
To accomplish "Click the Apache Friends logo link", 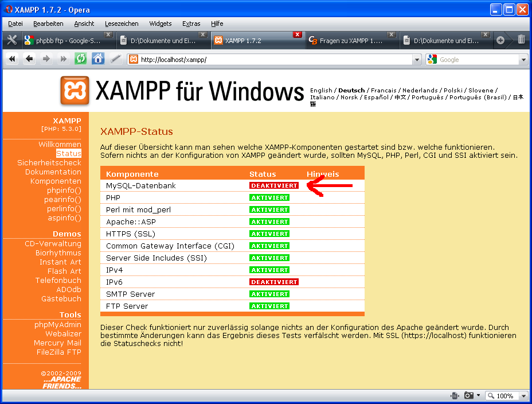I will [x=62, y=383].
